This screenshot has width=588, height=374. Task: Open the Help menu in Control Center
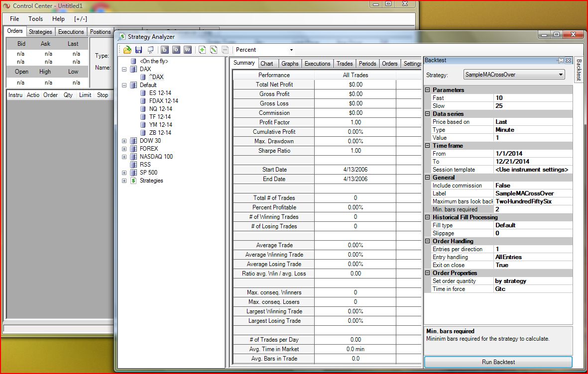click(58, 19)
